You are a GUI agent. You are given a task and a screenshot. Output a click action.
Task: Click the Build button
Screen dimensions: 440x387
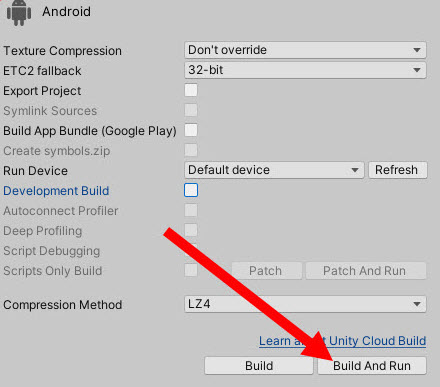point(259,366)
